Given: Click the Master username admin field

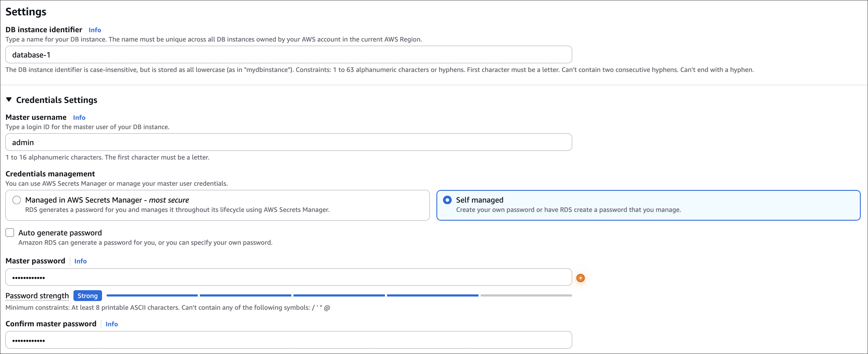Looking at the screenshot, I should click(288, 142).
